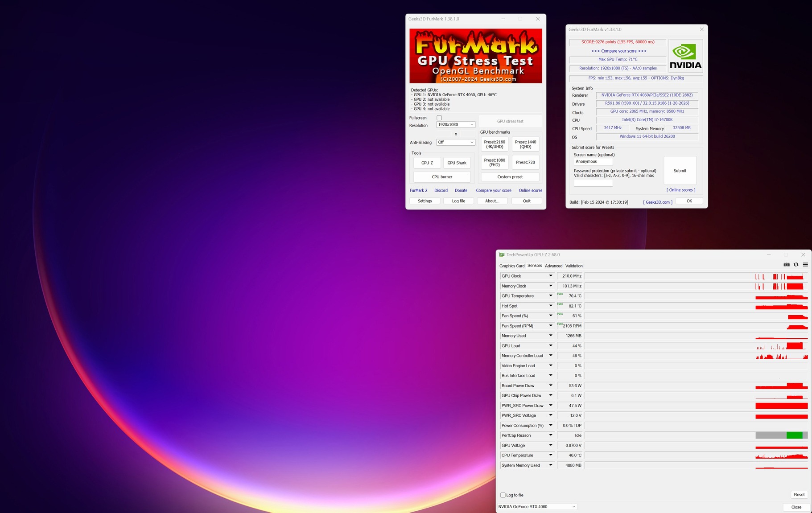Open the Discord link
This screenshot has height=513, width=812.
441,190
